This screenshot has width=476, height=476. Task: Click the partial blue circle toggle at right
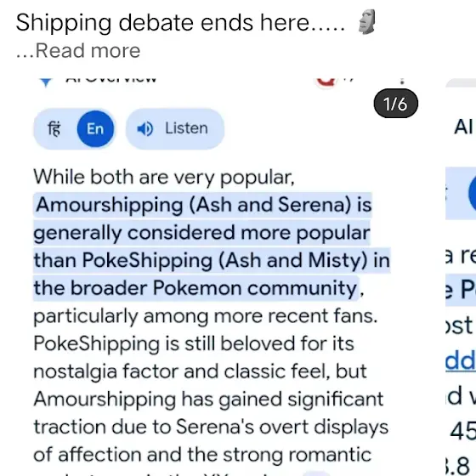(472, 193)
